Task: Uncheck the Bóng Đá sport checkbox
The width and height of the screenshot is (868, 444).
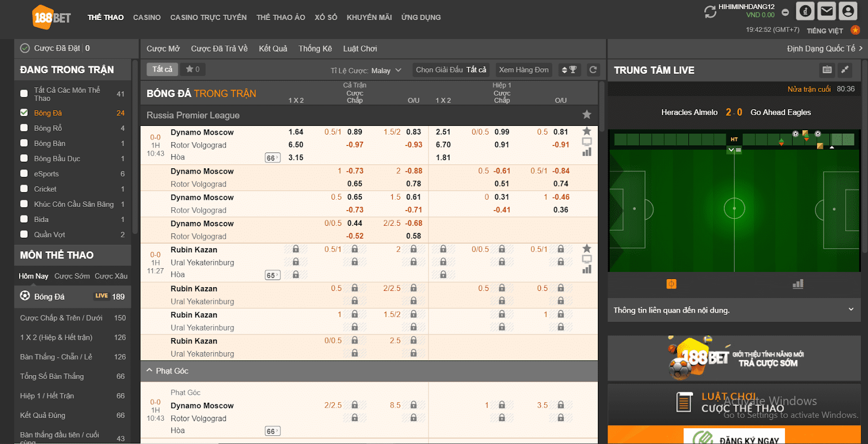Action: pos(24,113)
